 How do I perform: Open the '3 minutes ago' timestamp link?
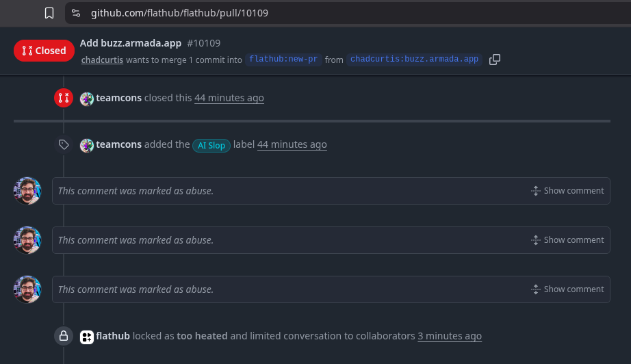[450, 336]
